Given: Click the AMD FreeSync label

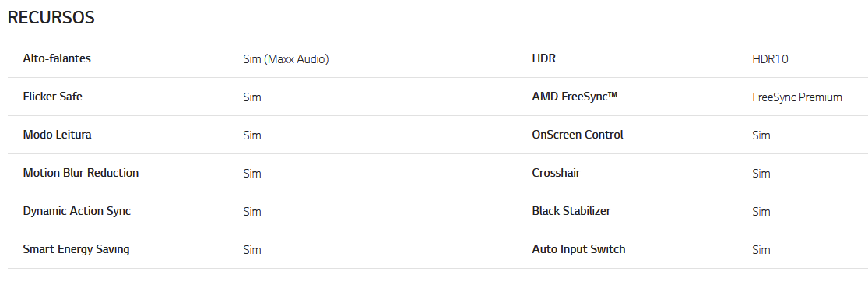Looking at the screenshot, I should (x=575, y=97).
